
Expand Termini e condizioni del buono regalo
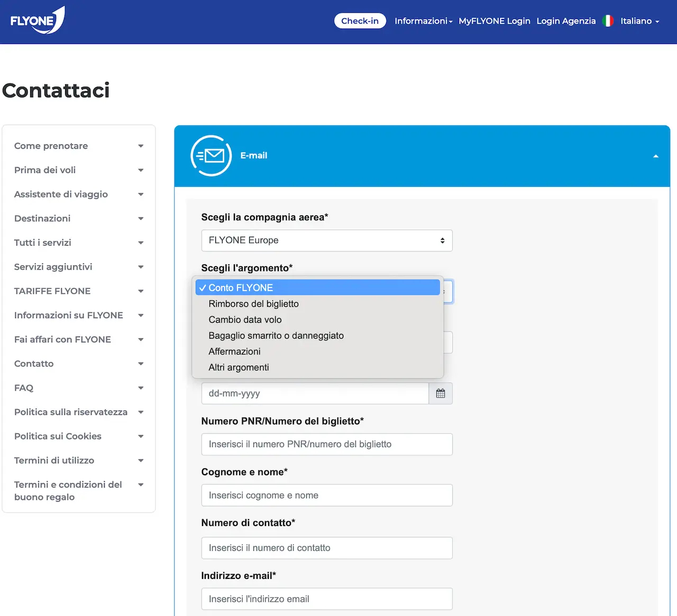tap(79, 491)
